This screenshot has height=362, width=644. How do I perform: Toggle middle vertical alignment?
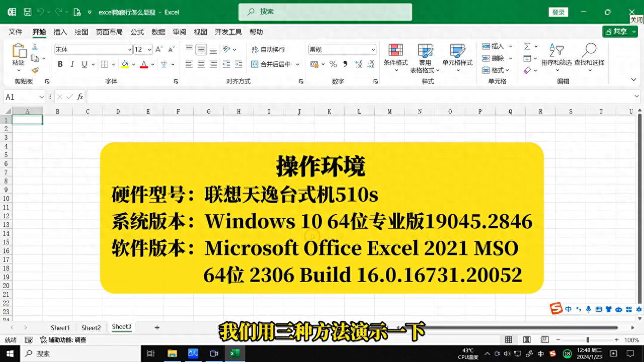[x=201, y=49]
